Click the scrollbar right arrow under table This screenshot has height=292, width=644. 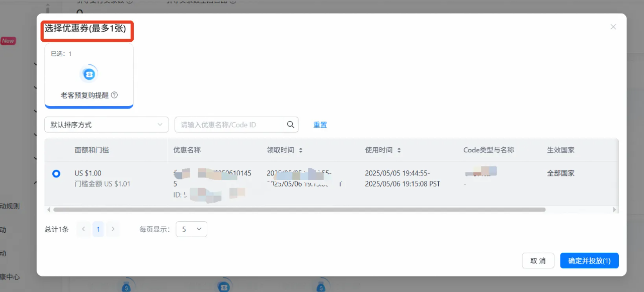(614, 210)
